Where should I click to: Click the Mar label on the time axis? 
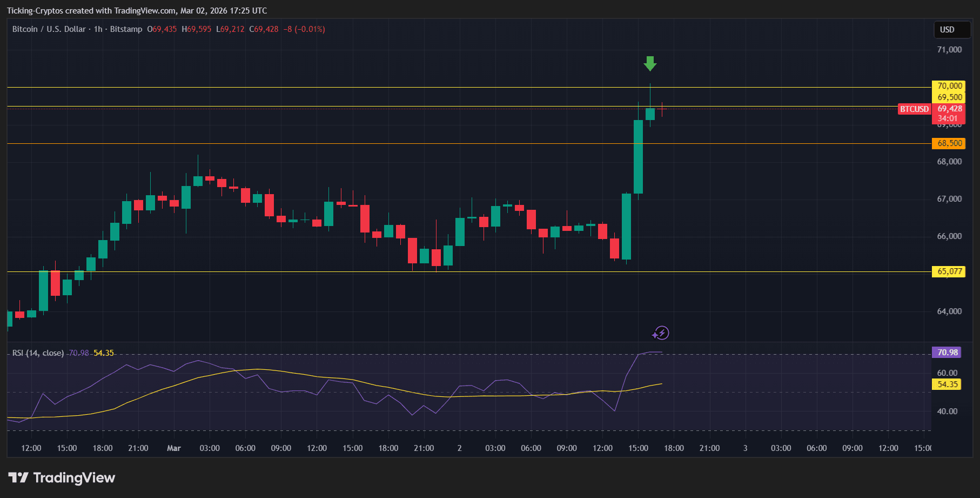pyautogui.click(x=173, y=448)
